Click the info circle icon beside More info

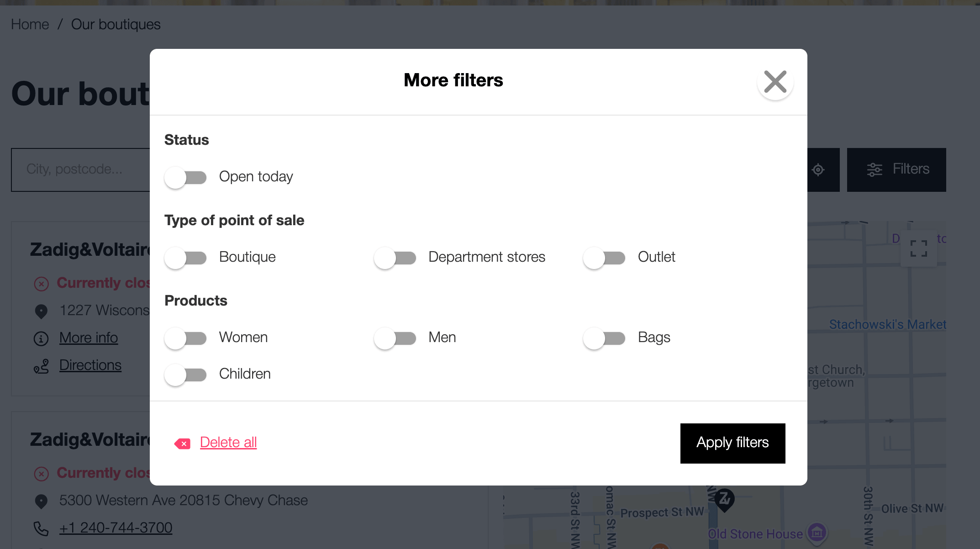42,339
